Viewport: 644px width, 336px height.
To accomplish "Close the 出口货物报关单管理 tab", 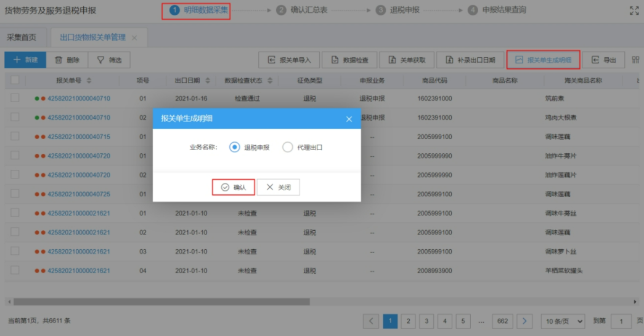I will point(134,38).
